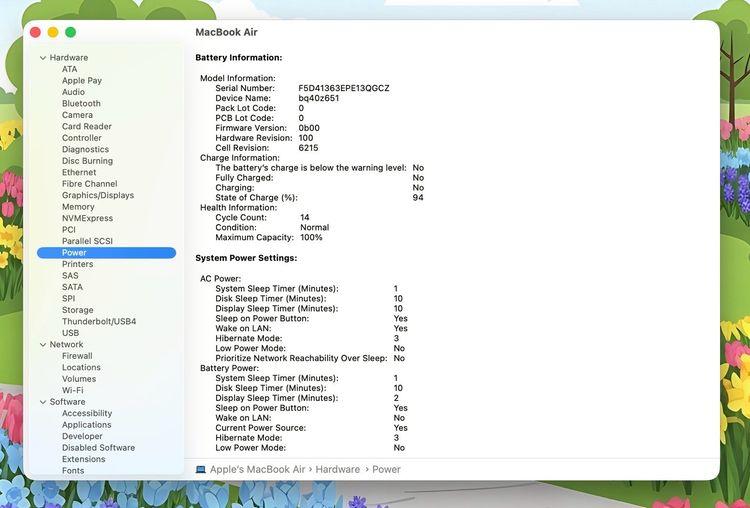Screen dimensions: 750x508
Task: Click the yellow minimize window button
Action: pyautogui.click(x=53, y=32)
